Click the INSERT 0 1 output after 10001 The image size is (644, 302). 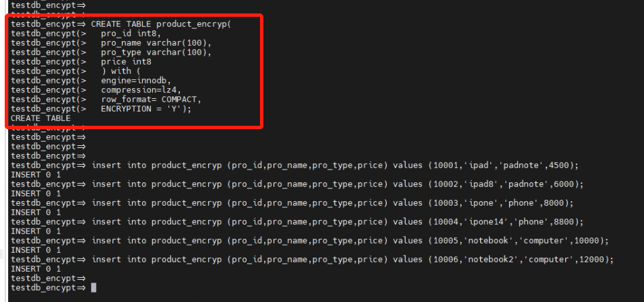36,175
